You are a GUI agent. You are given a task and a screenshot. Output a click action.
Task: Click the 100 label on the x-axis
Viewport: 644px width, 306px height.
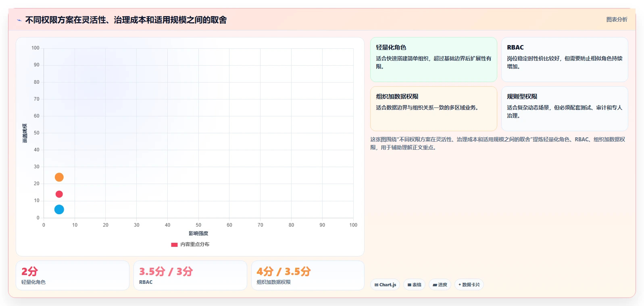point(353,225)
